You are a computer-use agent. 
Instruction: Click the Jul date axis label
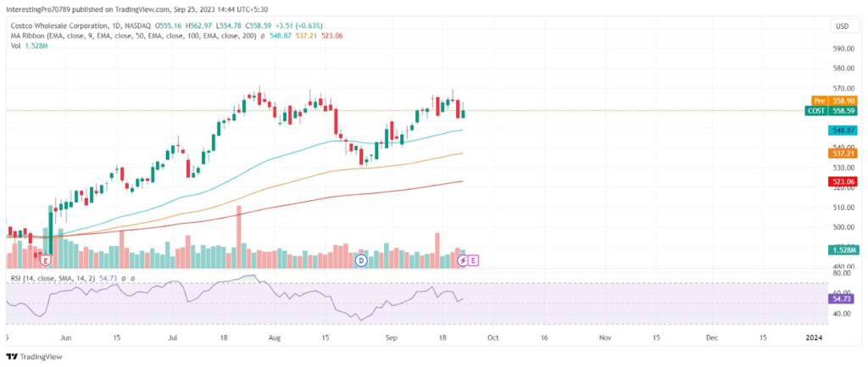point(173,337)
